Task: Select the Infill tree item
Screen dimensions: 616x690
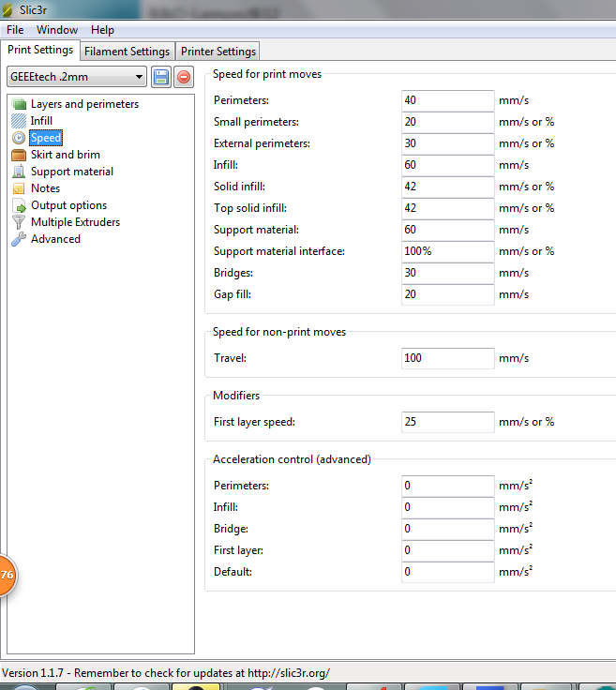Action: (41, 121)
